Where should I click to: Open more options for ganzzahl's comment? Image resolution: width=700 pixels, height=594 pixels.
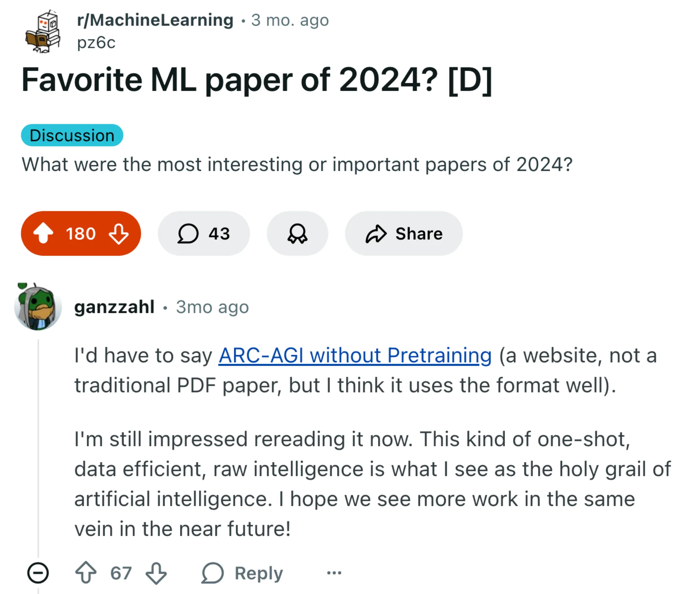(334, 573)
